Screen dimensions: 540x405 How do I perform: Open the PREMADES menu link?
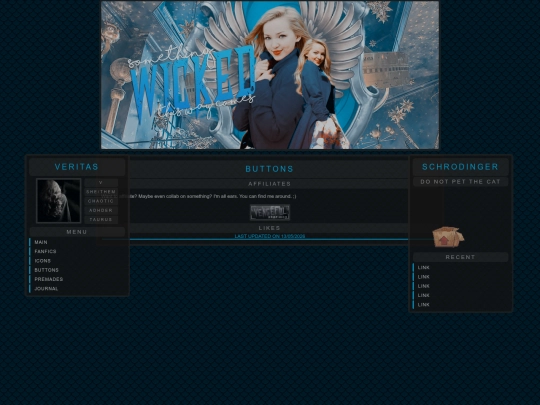[49, 279]
